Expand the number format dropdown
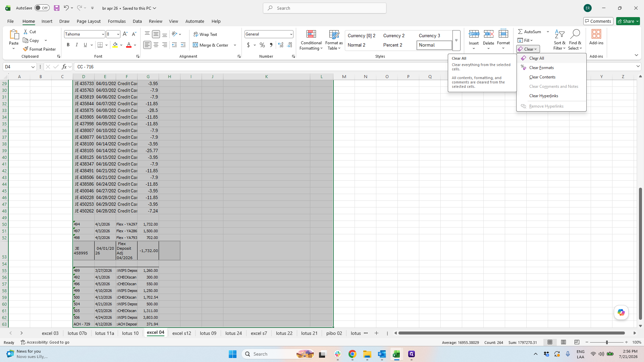 tap(291, 34)
